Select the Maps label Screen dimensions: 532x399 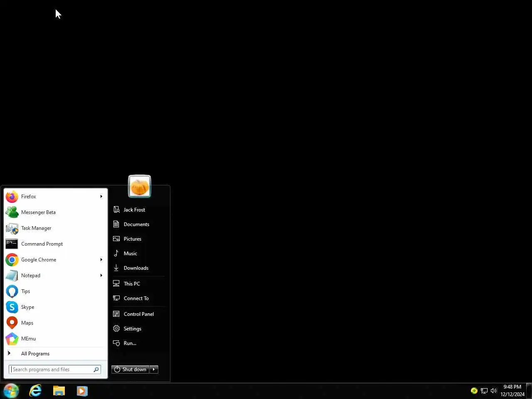(x=27, y=323)
